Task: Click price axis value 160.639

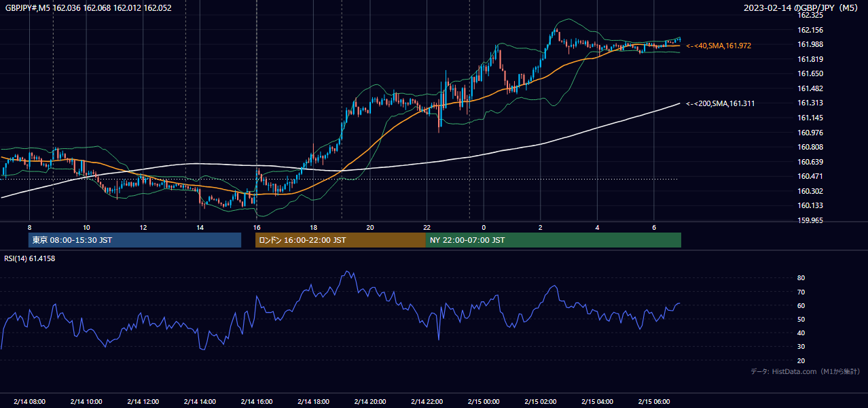Action: click(810, 162)
